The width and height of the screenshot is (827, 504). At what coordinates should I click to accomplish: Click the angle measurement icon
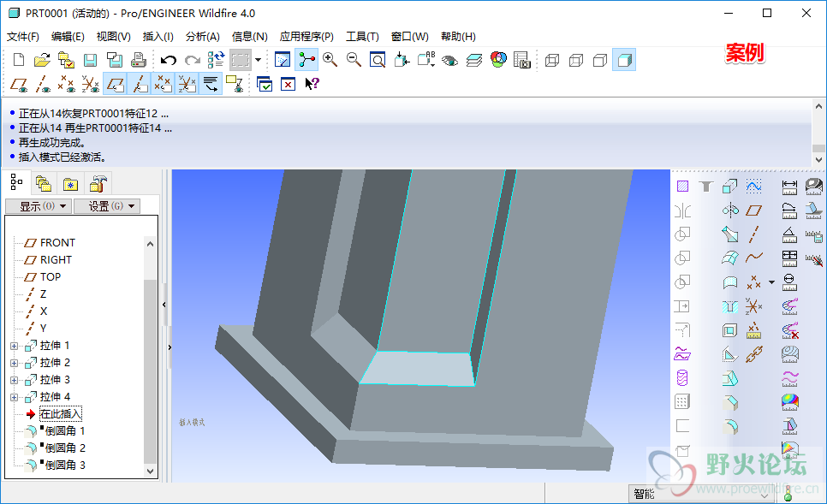click(789, 234)
